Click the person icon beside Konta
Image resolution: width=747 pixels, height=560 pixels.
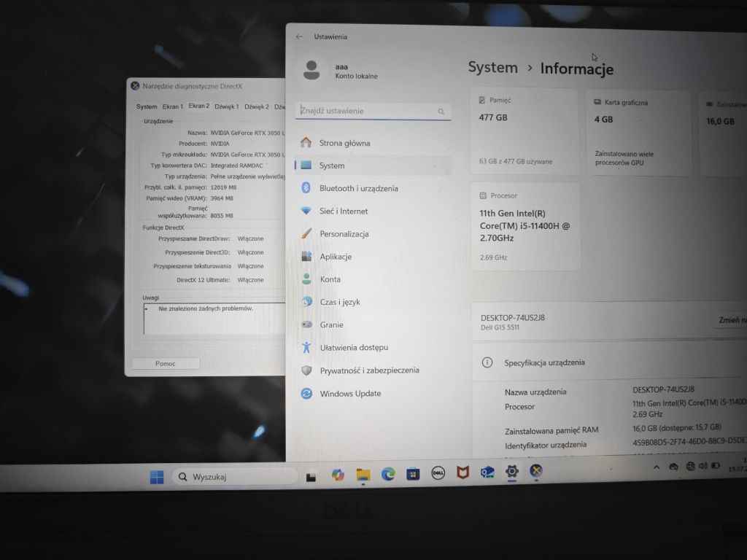(x=306, y=279)
